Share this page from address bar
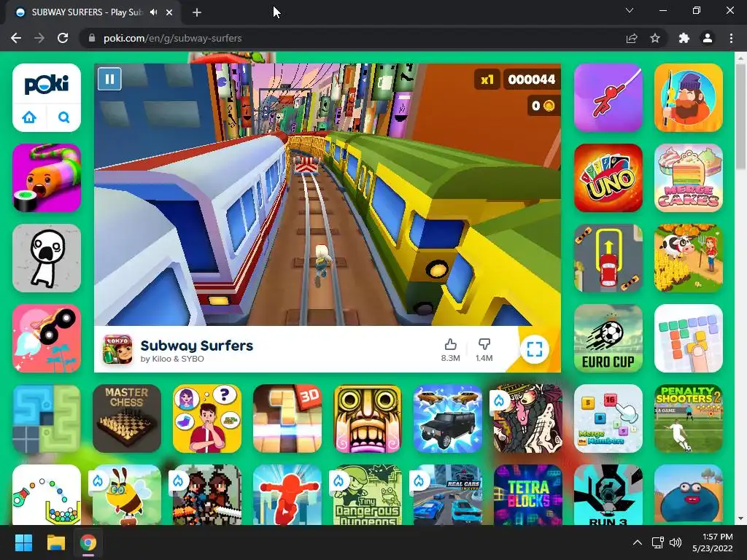This screenshot has width=747, height=560. (632, 38)
